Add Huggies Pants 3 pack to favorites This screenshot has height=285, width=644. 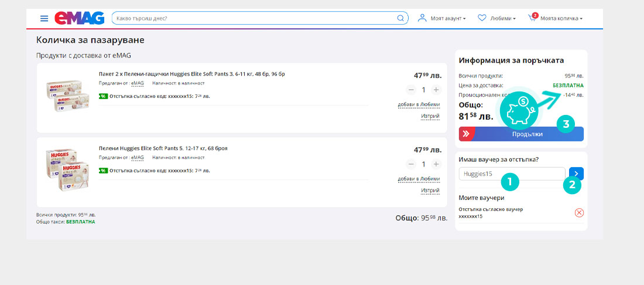419,104
